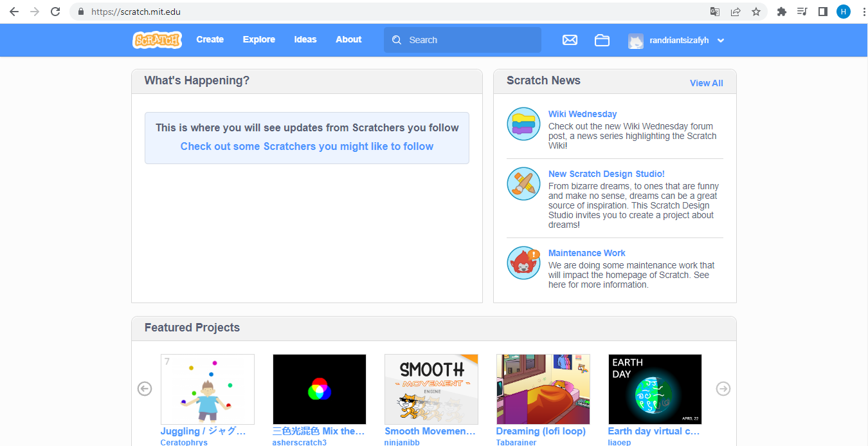Reload the page with the refresh icon
Screen dimensions: 868x446
(55, 12)
